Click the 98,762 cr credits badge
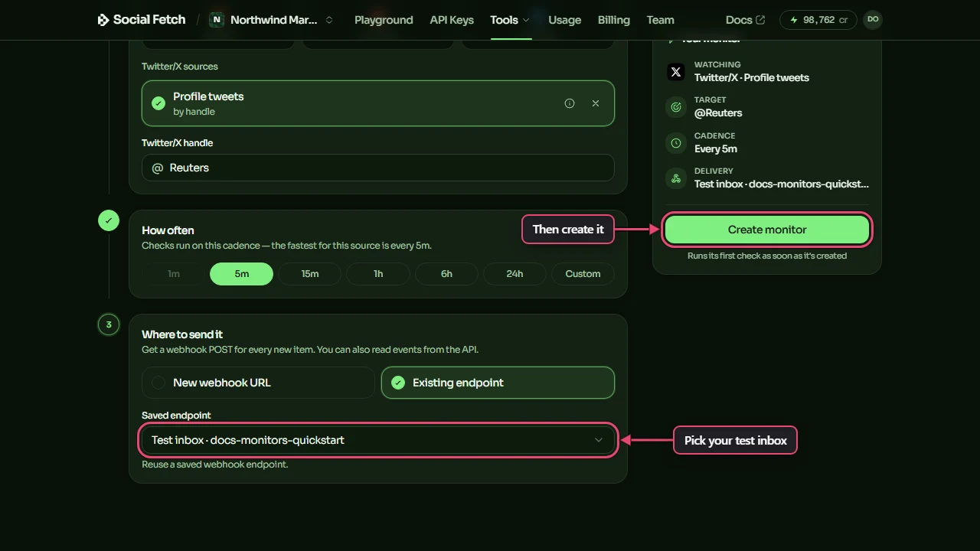 tap(818, 20)
